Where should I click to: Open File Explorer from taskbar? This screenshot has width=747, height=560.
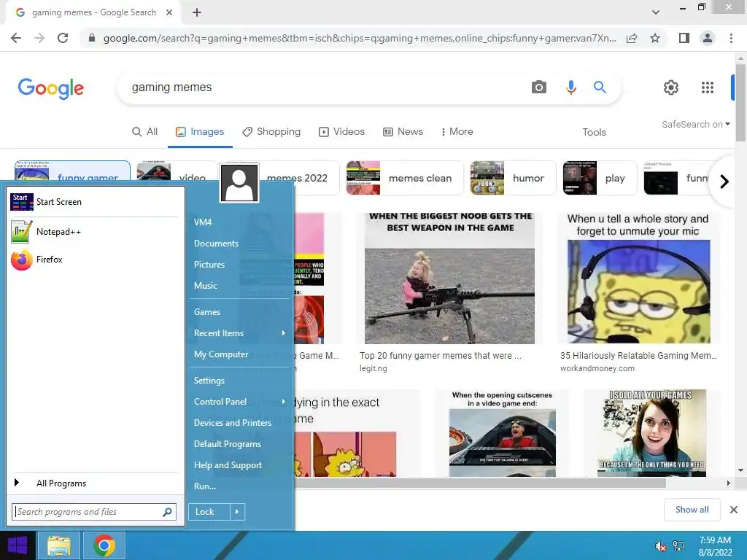pos(58,545)
